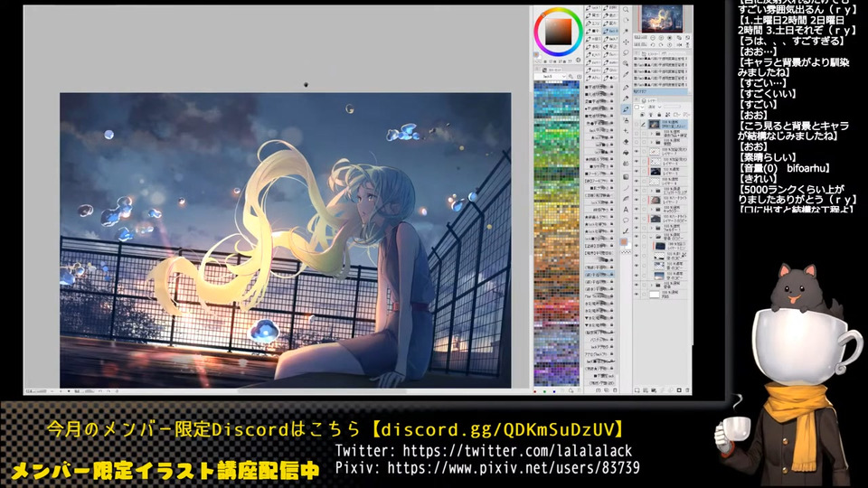Select the Airbrush tool
Screen dimensions: 868x488
(x=626, y=119)
